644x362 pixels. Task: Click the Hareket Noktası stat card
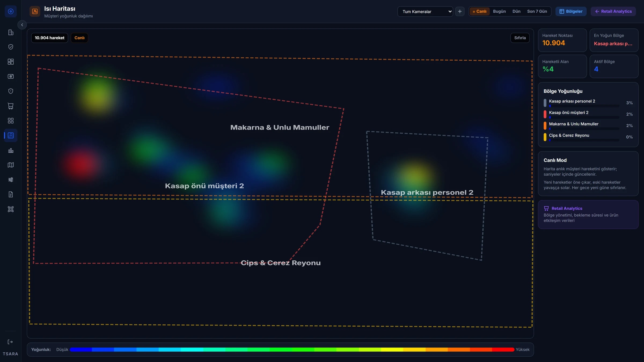[562, 40]
